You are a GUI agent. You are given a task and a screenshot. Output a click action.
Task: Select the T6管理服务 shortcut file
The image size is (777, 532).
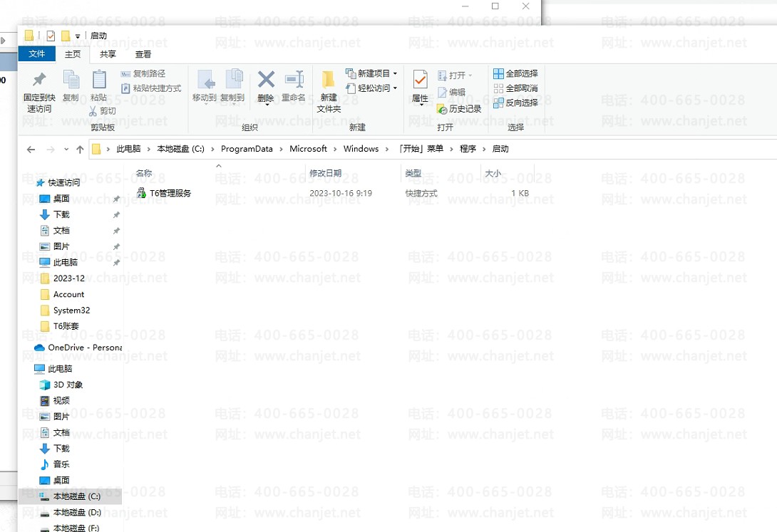pyautogui.click(x=170, y=193)
